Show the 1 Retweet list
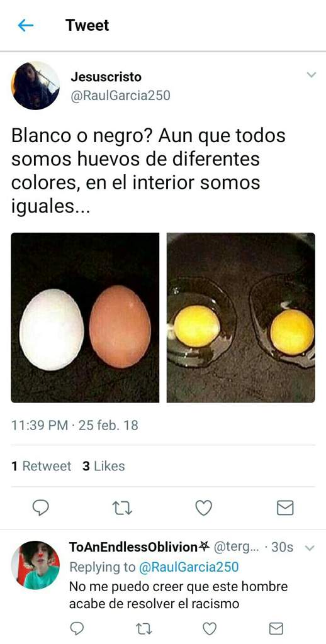Viewport: 326px width, 644px height. tap(42, 466)
